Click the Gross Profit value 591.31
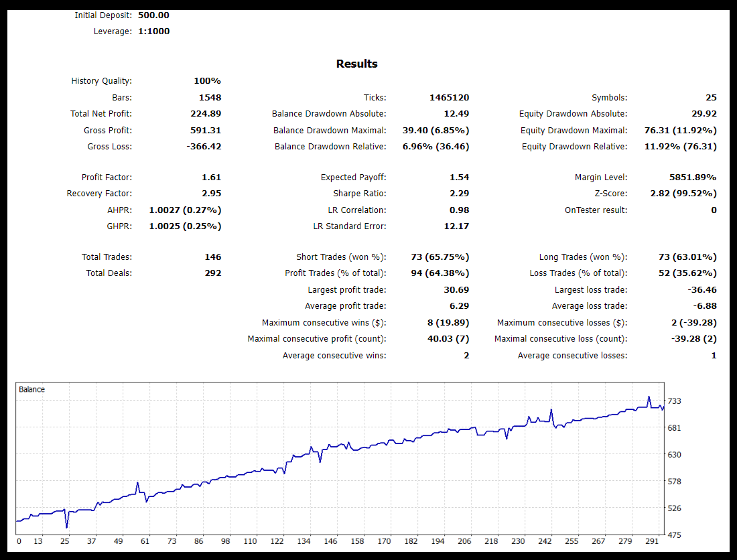The height and width of the screenshot is (560, 737). (206, 131)
